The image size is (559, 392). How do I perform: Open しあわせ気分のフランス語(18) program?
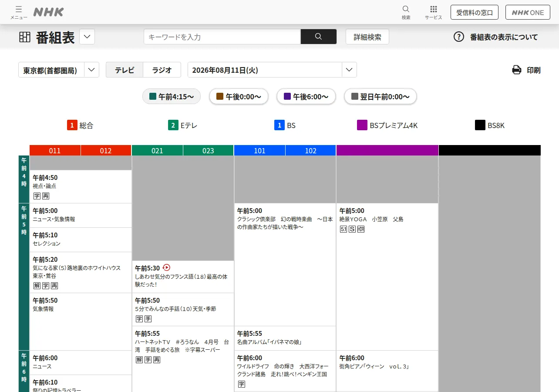click(x=183, y=277)
